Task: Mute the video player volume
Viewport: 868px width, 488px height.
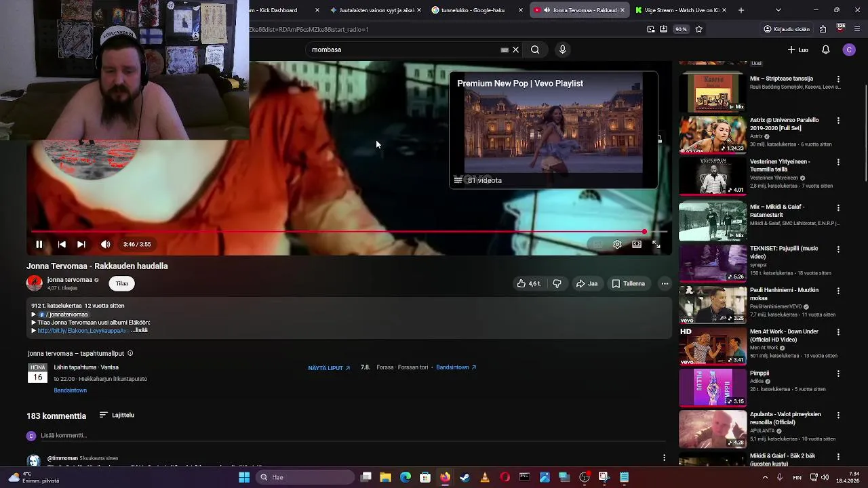Action: [x=105, y=244]
